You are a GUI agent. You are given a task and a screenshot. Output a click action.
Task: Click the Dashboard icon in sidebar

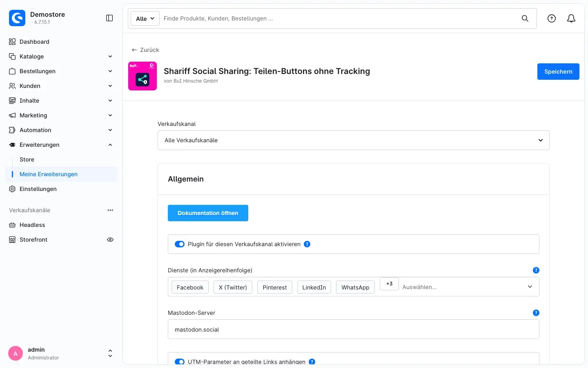[12, 42]
